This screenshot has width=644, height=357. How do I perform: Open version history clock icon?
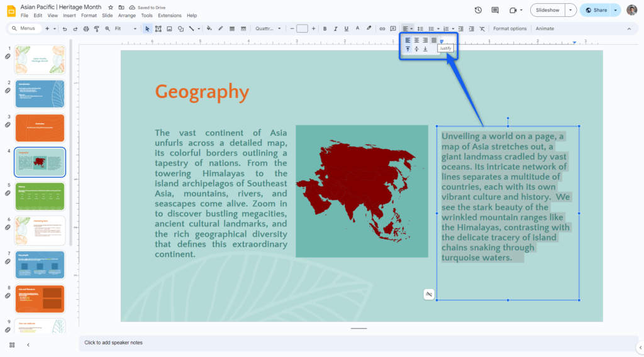(478, 10)
